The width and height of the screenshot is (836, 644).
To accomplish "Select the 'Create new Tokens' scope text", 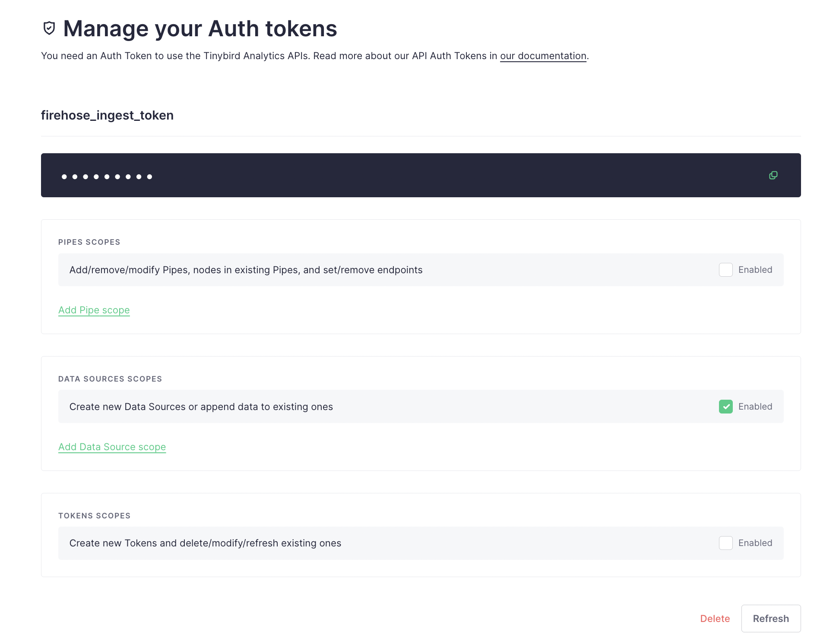I will [205, 543].
